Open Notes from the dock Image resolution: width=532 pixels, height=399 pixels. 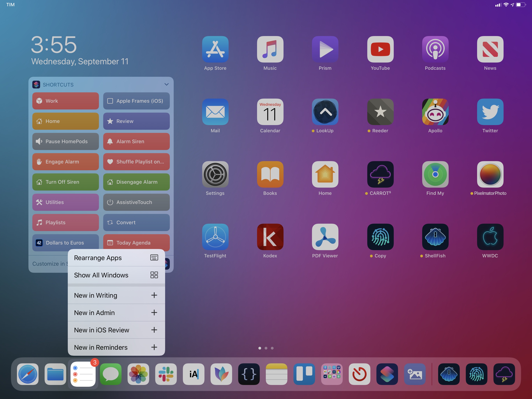click(277, 374)
